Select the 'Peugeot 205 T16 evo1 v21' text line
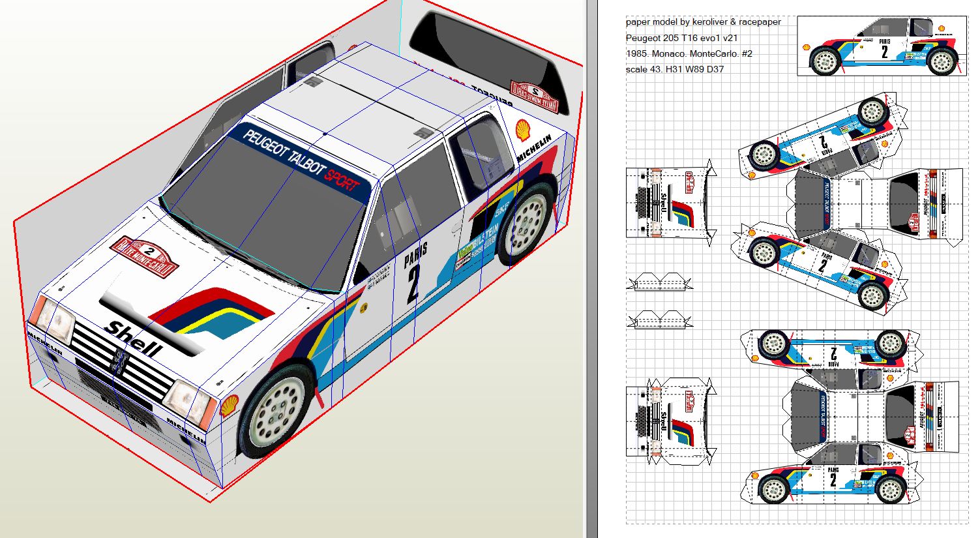 (682, 38)
